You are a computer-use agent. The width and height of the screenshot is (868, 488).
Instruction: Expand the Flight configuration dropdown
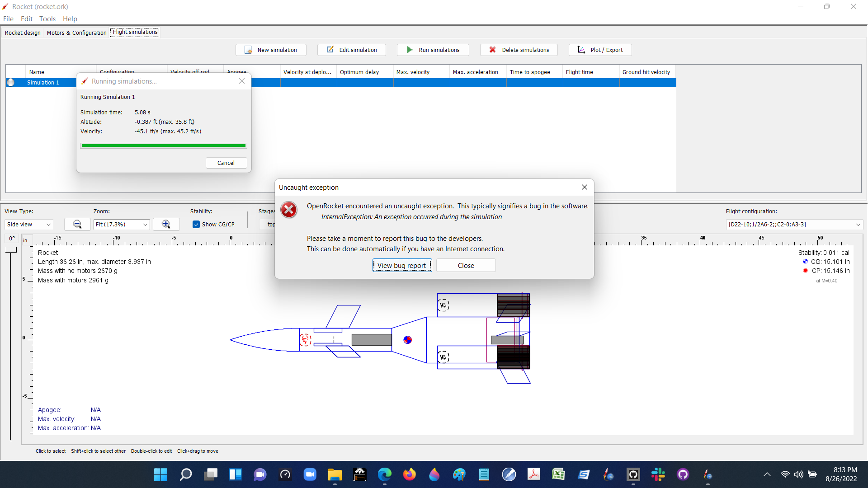pyautogui.click(x=858, y=224)
